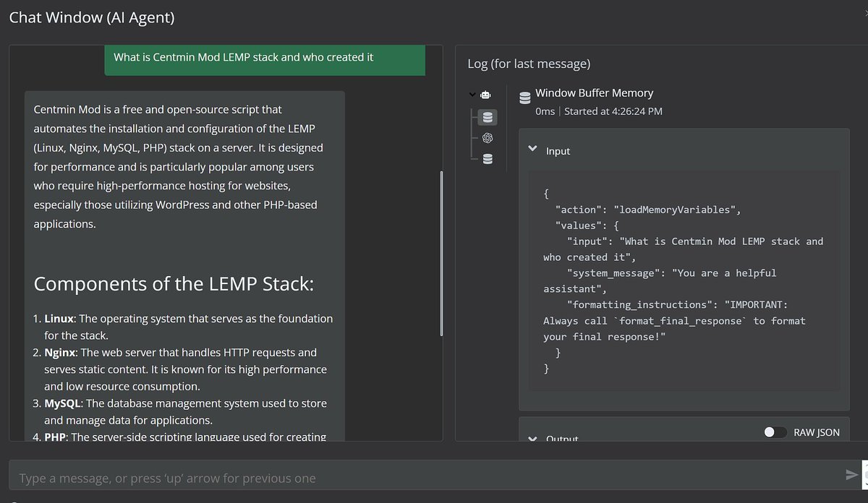Collapse the Output section chevron

533,439
